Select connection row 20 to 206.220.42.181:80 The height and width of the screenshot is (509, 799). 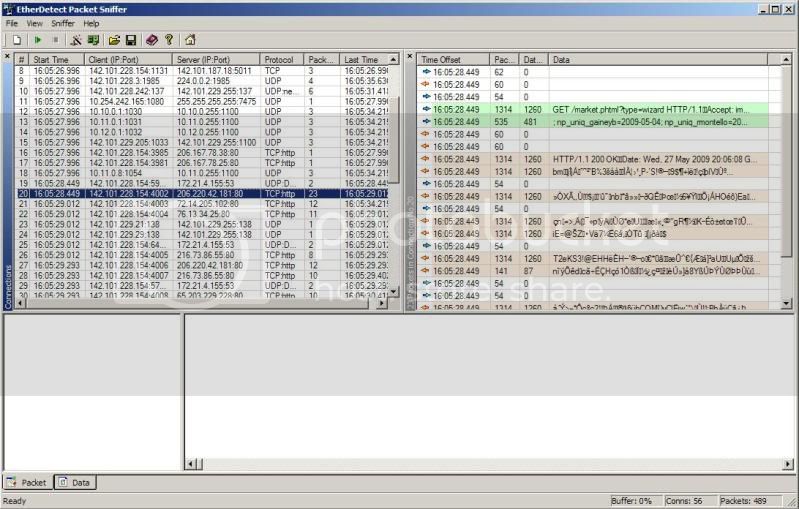coord(200,194)
